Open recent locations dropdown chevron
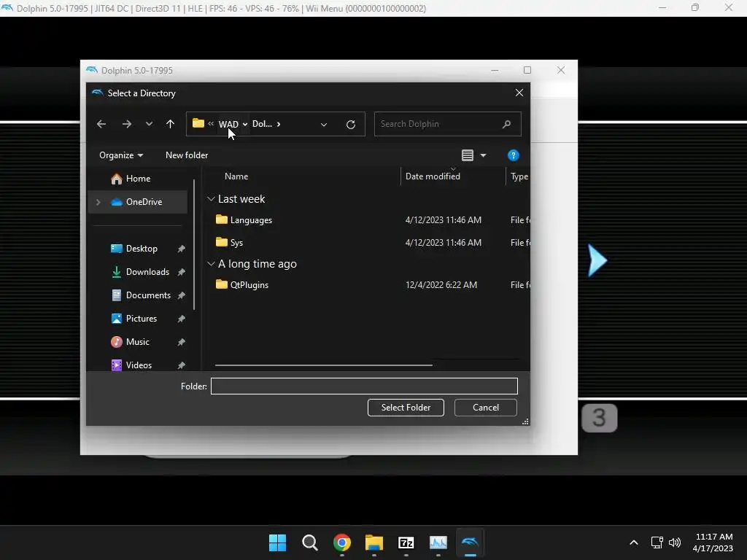747x560 pixels. pyautogui.click(x=149, y=124)
